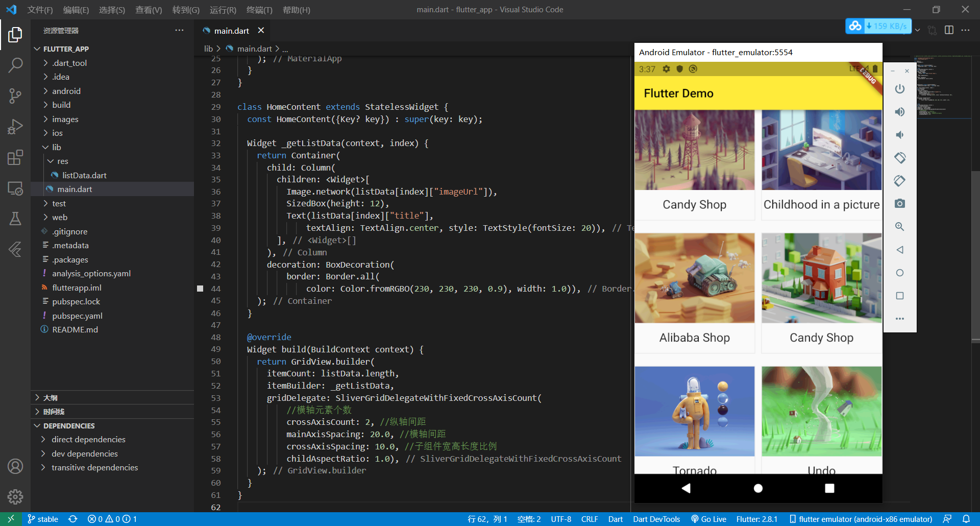The image size is (980, 526).
Task: Open the Source Control view
Action: (15, 96)
